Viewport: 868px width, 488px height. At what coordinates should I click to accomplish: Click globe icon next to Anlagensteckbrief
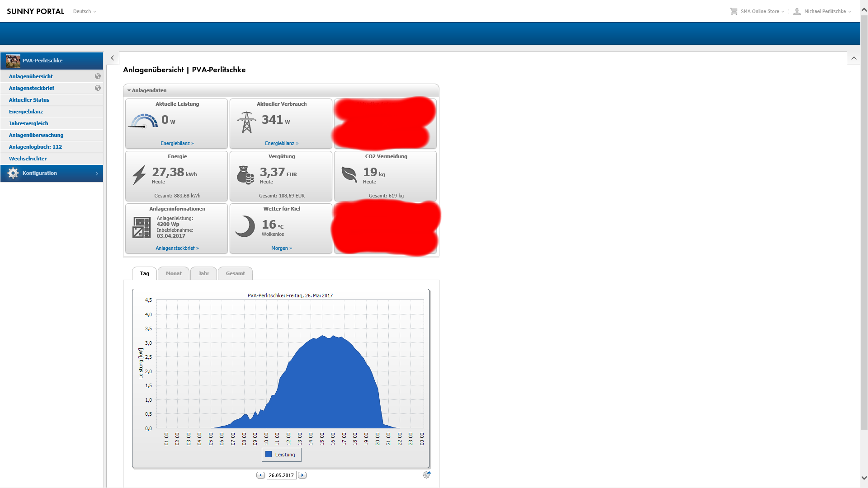pos(98,88)
